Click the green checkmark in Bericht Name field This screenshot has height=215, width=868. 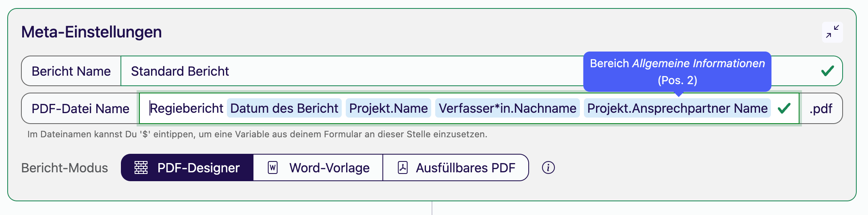[827, 71]
